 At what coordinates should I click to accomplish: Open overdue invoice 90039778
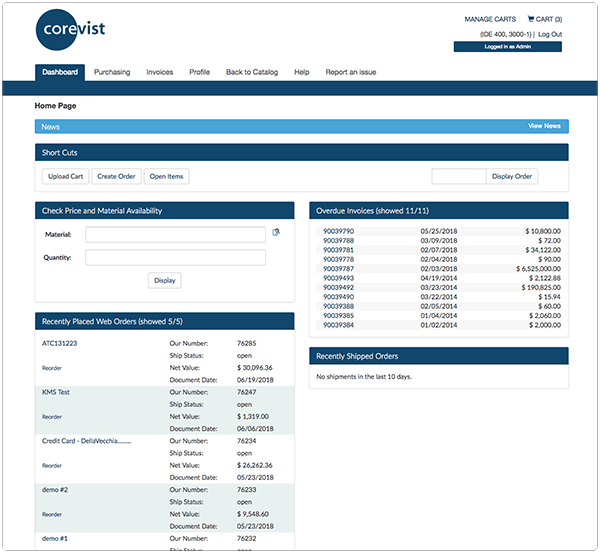tap(338, 259)
